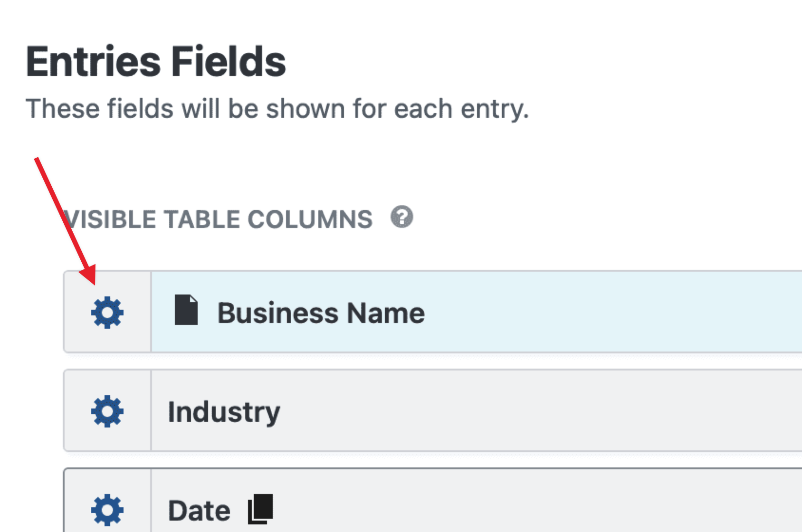802x532 pixels.
Task: Select the Business Name column entry
Action: (x=321, y=312)
